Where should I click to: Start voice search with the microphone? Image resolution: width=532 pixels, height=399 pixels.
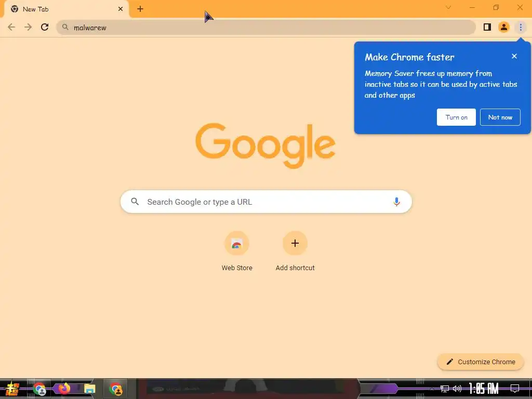point(396,202)
